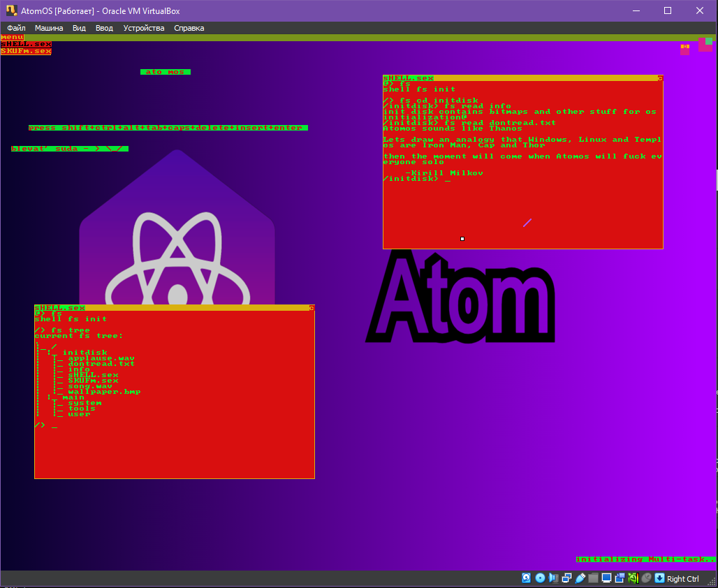This screenshot has height=588, width=718.
Task: Close the lower left shell window
Action: [312, 308]
